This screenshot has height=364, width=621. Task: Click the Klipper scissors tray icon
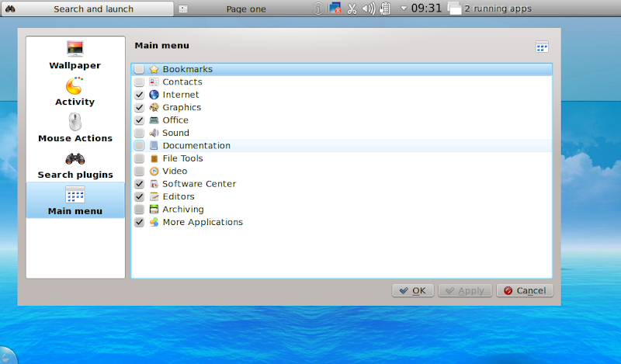(x=352, y=9)
